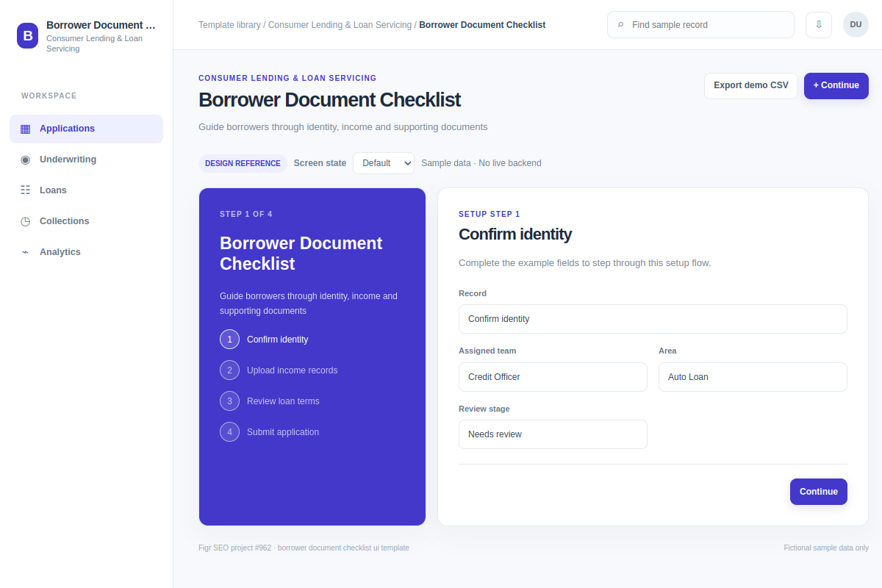Click the Continue button below the form
Image resolution: width=882 pixels, height=588 pixels.
[x=819, y=492]
